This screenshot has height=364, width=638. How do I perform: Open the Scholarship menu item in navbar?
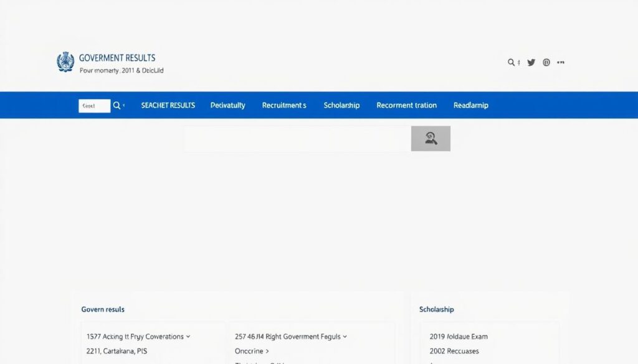tap(342, 105)
